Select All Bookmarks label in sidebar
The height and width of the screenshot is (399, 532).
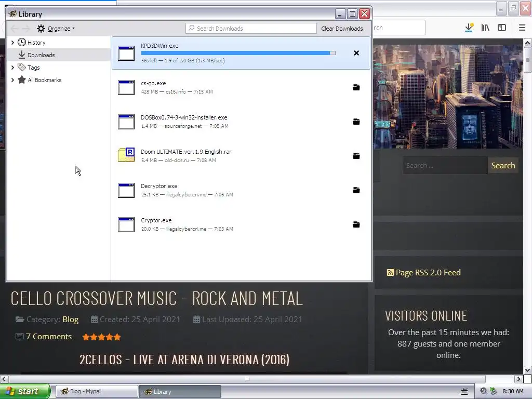coord(45,80)
